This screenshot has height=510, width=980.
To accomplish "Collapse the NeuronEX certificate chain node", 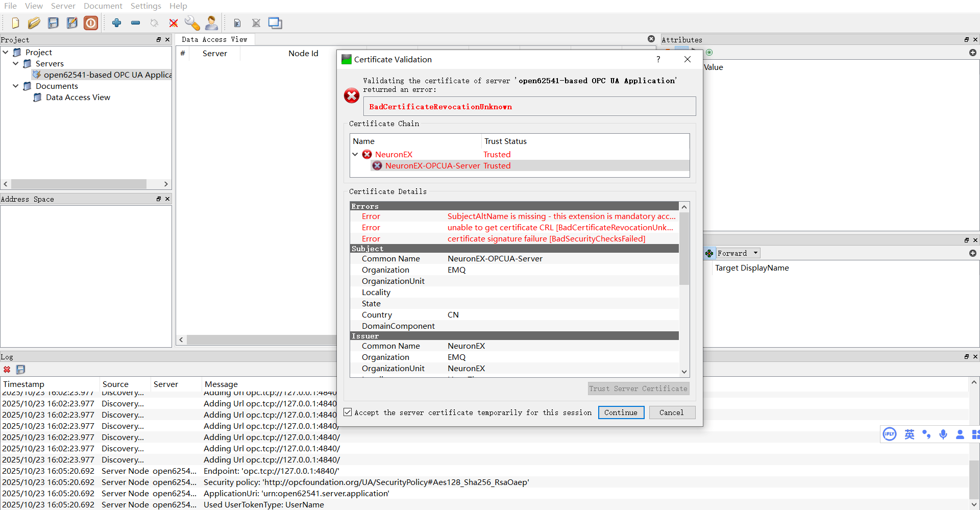I will pos(355,154).
